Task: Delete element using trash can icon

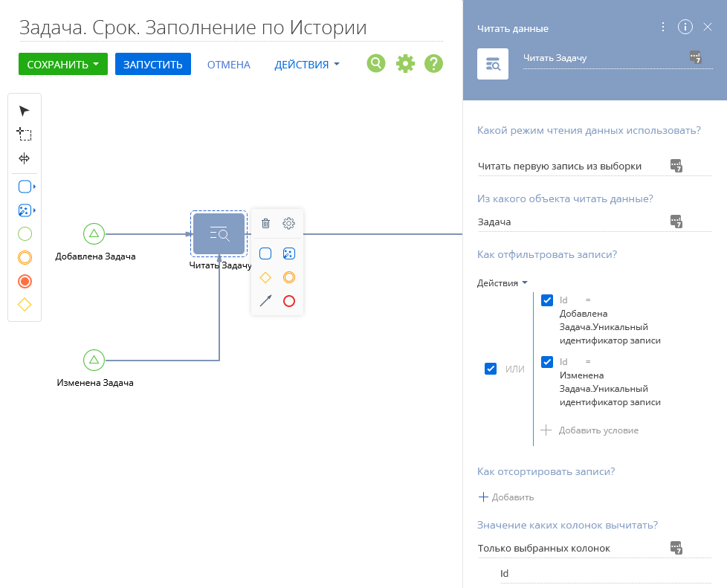Action: [265, 224]
